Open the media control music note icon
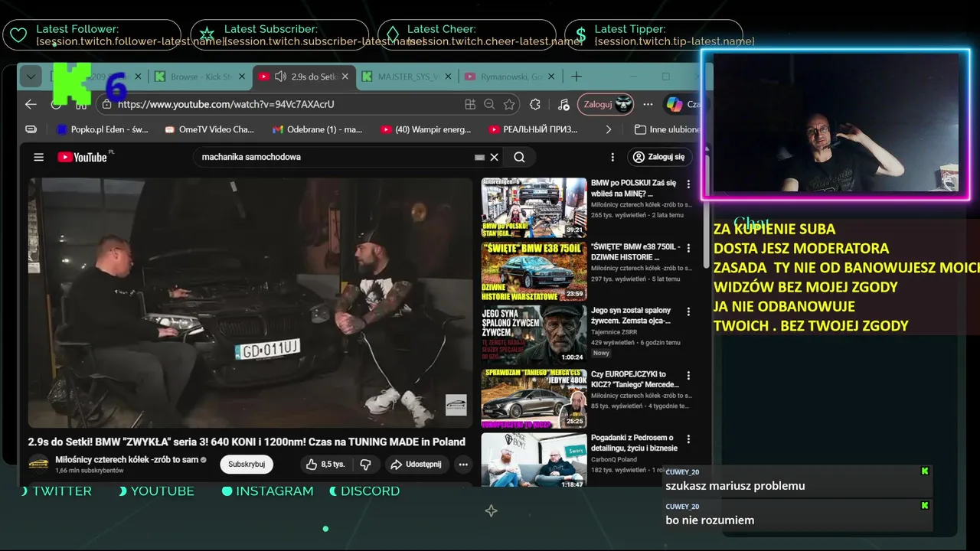The height and width of the screenshot is (551, 980). pyautogui.click(x=563, y=104)
